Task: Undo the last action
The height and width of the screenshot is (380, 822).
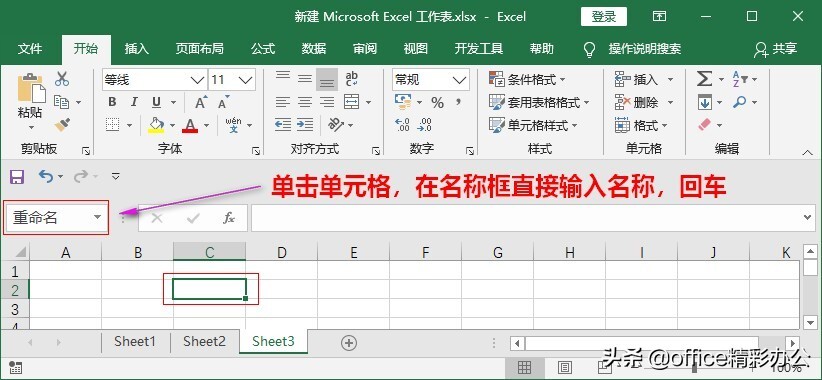Action: pyautogui.click(x=46, y=177)
